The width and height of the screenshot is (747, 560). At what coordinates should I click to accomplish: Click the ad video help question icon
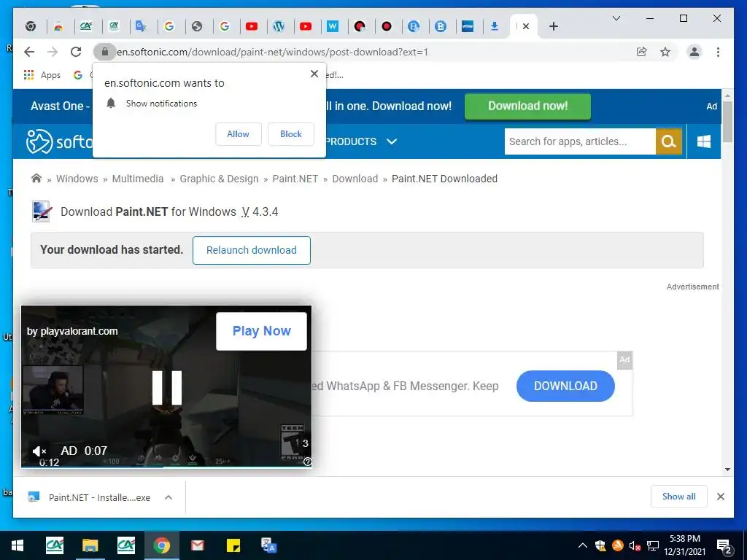coord(307,461)
